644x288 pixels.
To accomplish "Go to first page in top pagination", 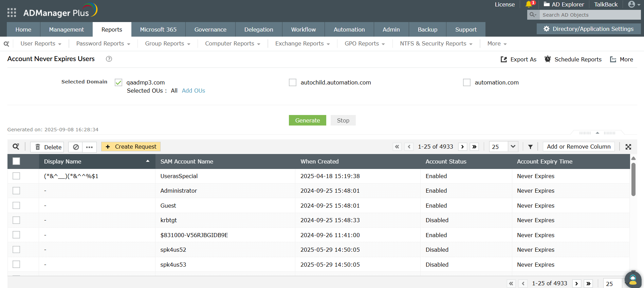I will (x=397, y=147).
